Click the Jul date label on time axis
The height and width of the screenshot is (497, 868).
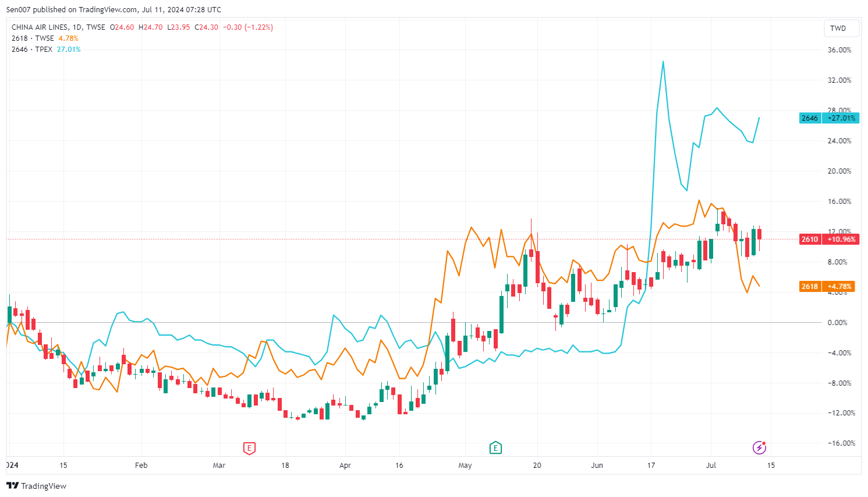tap(711, 466)
